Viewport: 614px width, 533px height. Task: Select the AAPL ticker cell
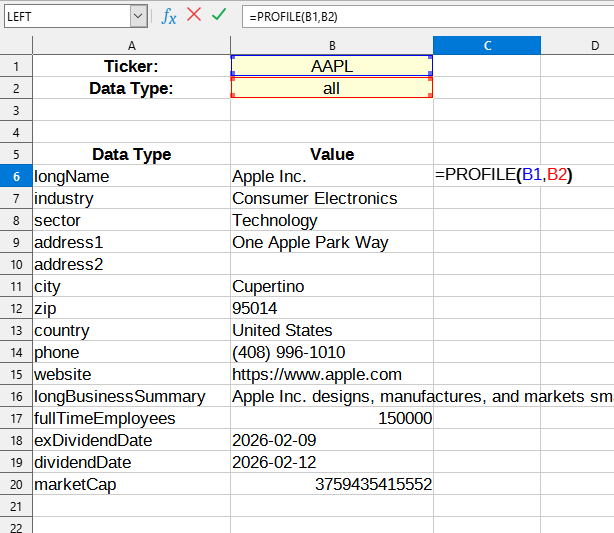[x=331, y=66]
